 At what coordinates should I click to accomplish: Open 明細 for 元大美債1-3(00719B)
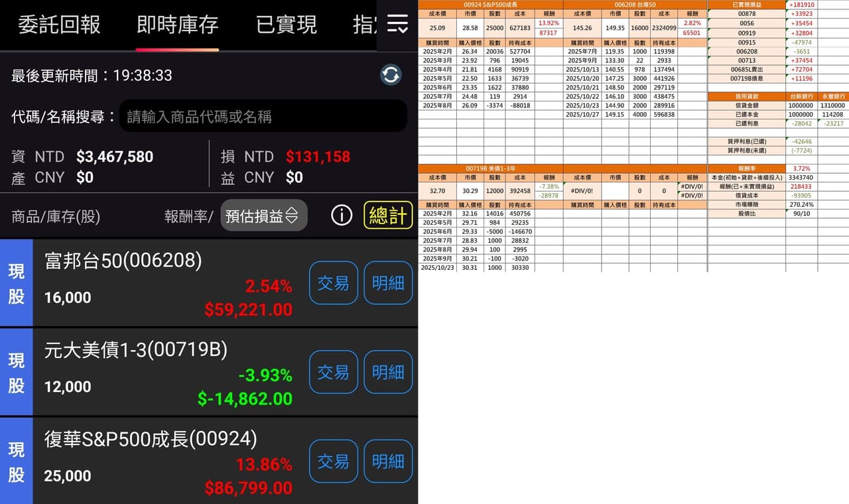click(x=388, y=372)
